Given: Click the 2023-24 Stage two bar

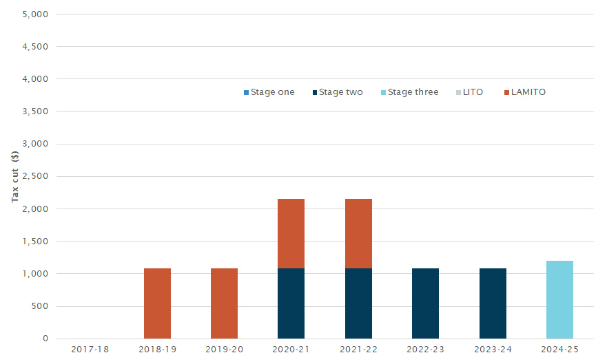Looking at the screenshot, I should coord(493,303).
